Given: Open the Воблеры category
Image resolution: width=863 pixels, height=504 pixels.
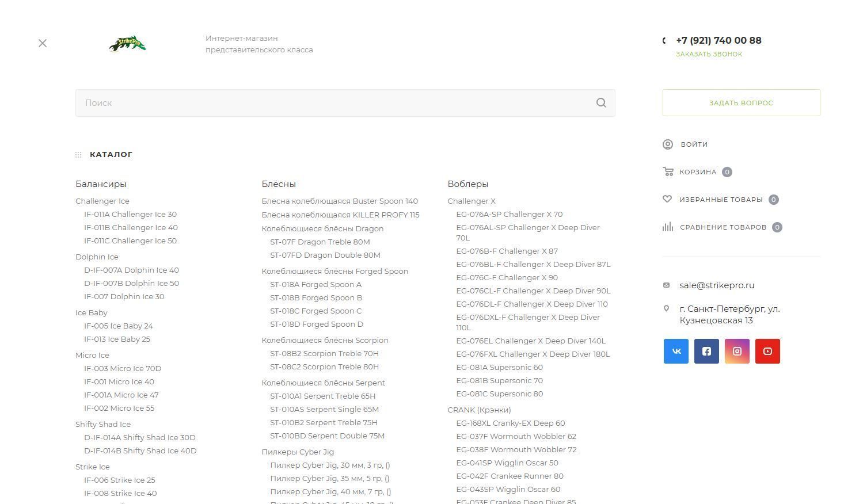Looking at the screenshot, I should pos(468,184).
